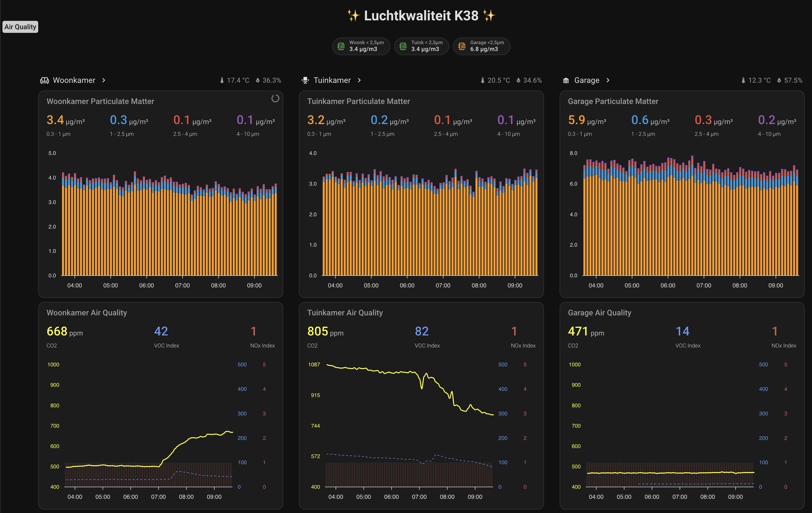Open the Tuink < 2,5µm badge
Image resolution: width=812 pixels, height=513 pixels.
click(x=421, y=46)
